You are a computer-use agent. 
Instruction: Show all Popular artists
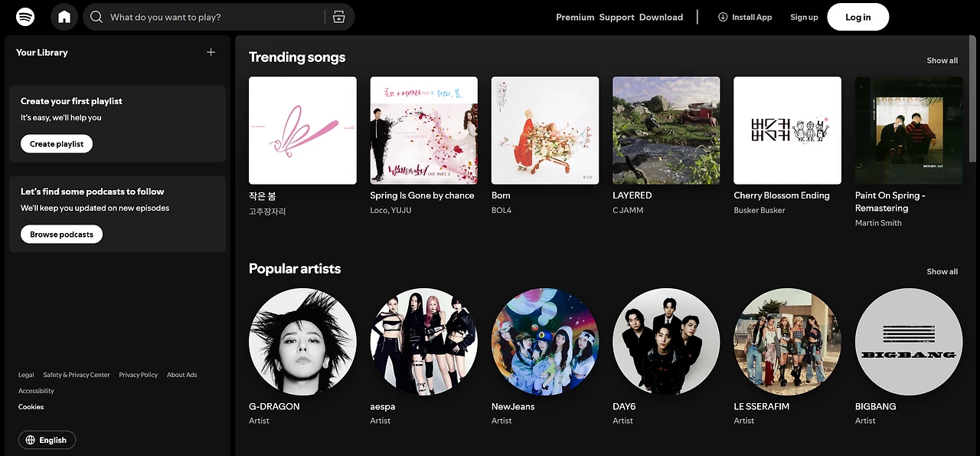(x=942, y=271)
